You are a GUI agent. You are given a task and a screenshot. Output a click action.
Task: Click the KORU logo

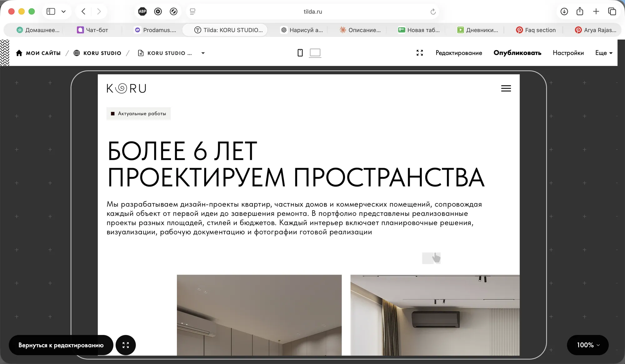(126, 89)
